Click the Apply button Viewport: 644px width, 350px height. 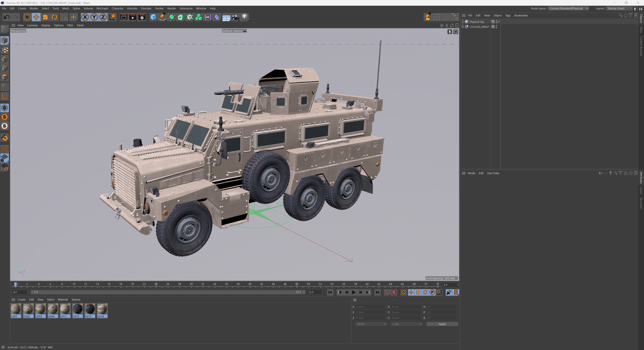click(442, 324)
